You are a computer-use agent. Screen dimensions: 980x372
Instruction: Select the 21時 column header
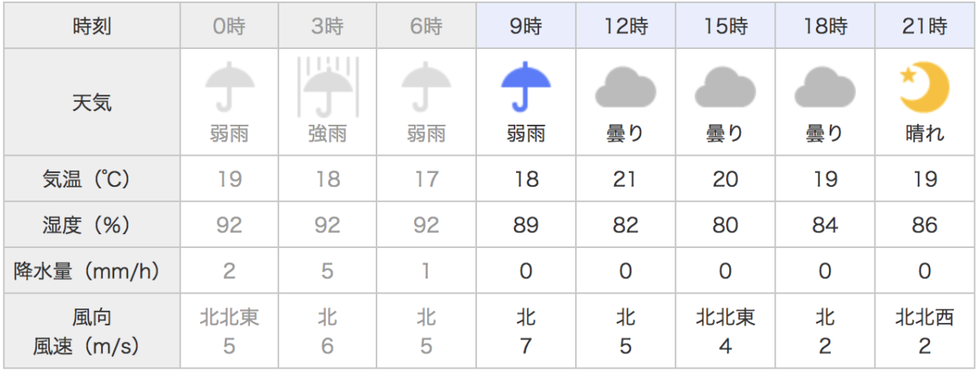[x=924, y=26]
